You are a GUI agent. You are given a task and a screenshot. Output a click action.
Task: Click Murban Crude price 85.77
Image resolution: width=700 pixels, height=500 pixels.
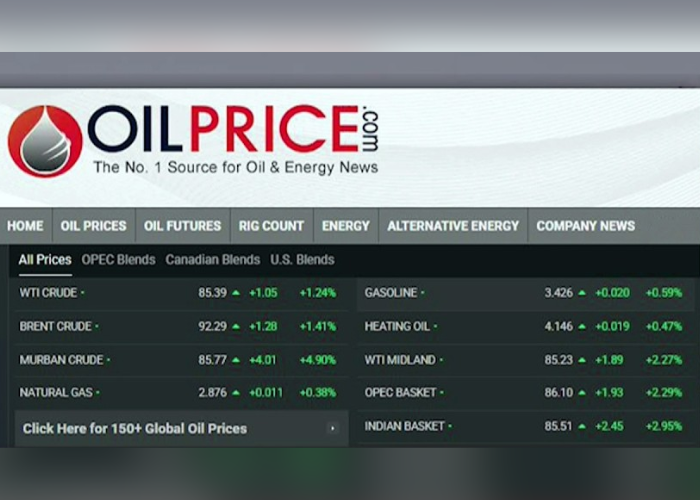(212, 360)
